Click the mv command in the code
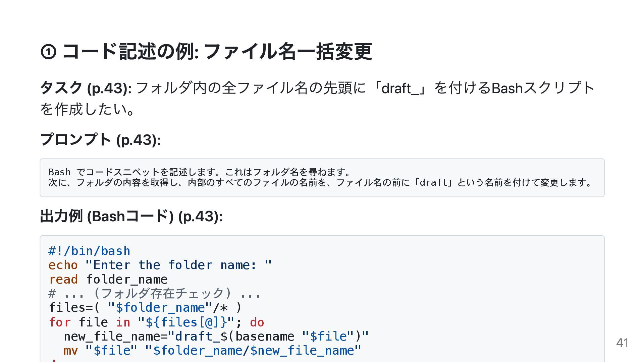Viewport: 644px width, 362px height. click(x=71, y=351)
